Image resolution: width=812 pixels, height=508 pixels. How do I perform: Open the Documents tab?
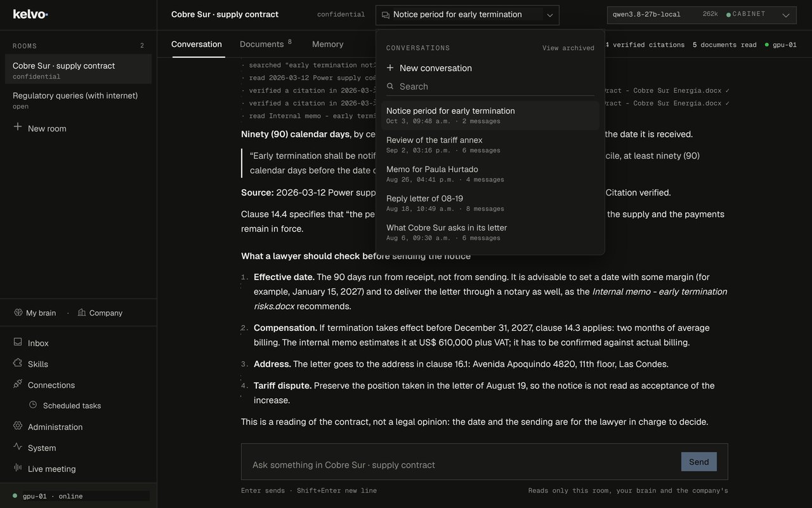[266, 44]
